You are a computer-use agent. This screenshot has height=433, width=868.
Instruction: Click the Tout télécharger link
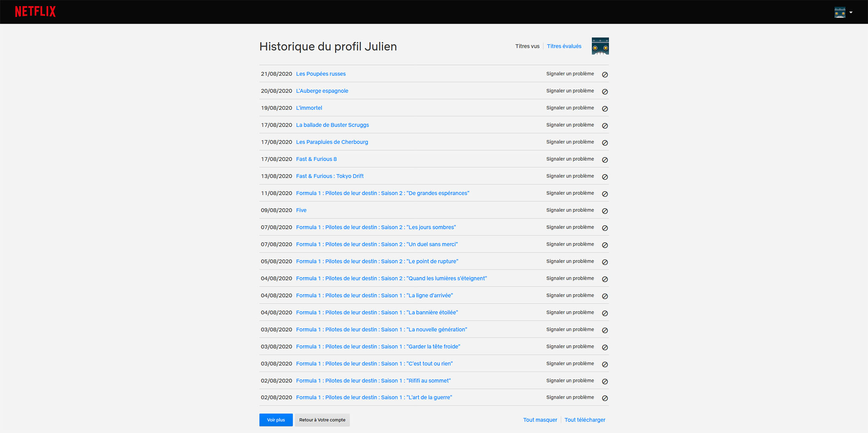click(585, 420)
